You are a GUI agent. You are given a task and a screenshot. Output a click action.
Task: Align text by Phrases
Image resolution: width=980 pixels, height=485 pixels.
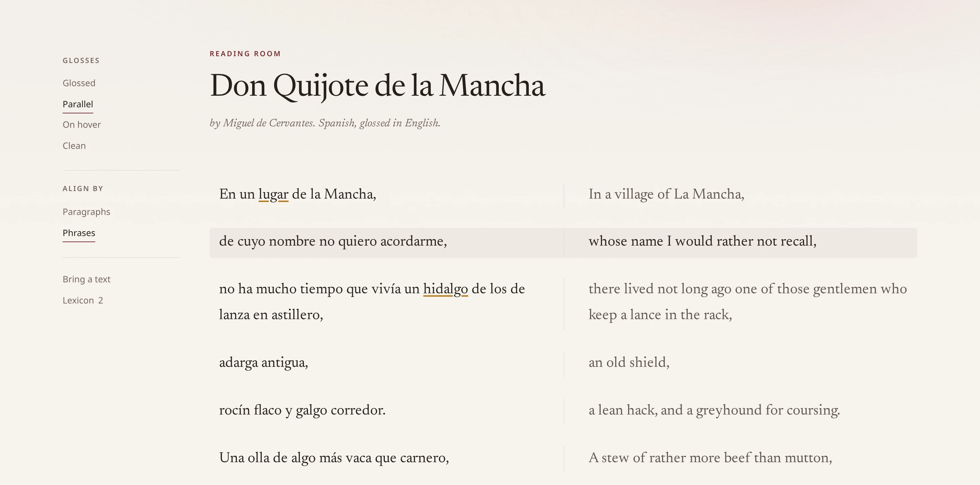[x=79, y=233]
